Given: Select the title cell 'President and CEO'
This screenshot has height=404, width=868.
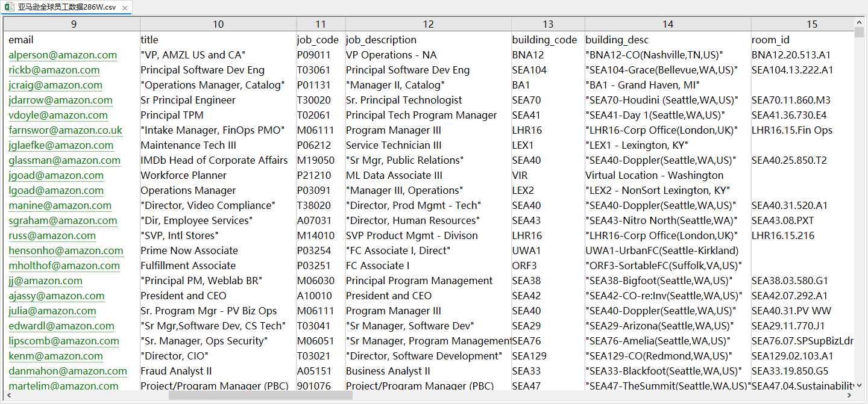Looking at the screenshot, I should 218,296.
